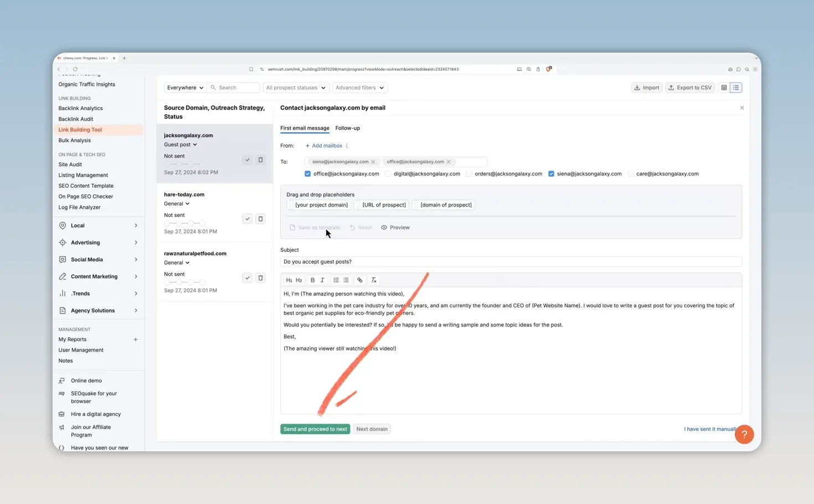Reload the browser page

tap(75, 69)
